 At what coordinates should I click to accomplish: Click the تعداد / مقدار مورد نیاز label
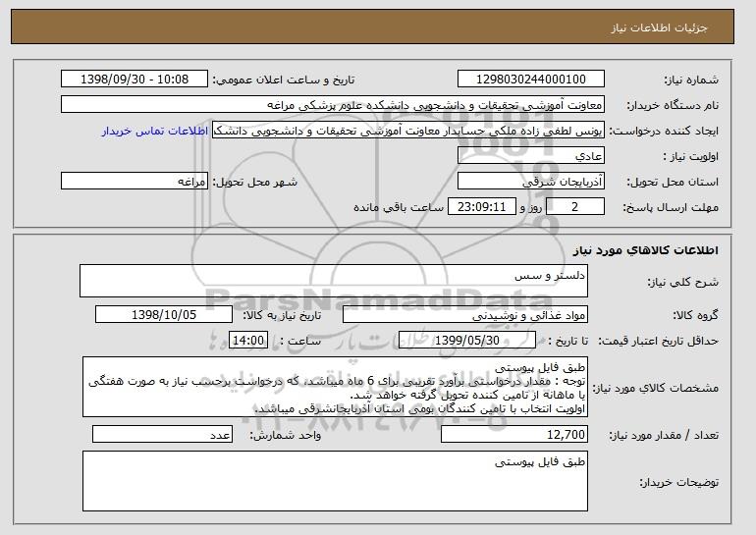(664, 435)
